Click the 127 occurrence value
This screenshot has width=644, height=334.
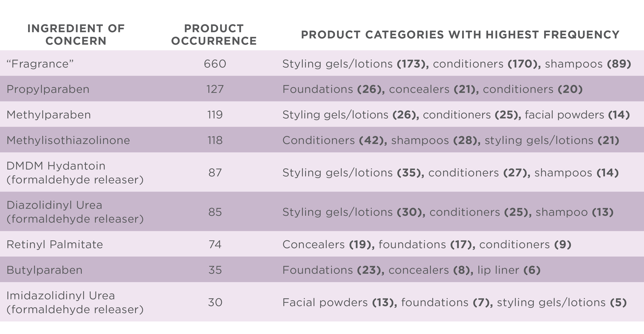click(215, 89)
